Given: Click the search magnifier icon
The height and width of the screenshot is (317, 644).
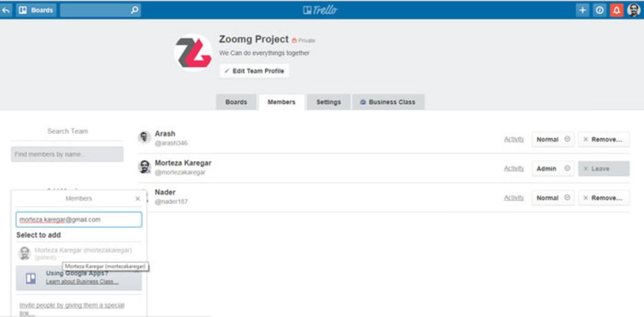Looking at the screenshot, I should 134,10.
